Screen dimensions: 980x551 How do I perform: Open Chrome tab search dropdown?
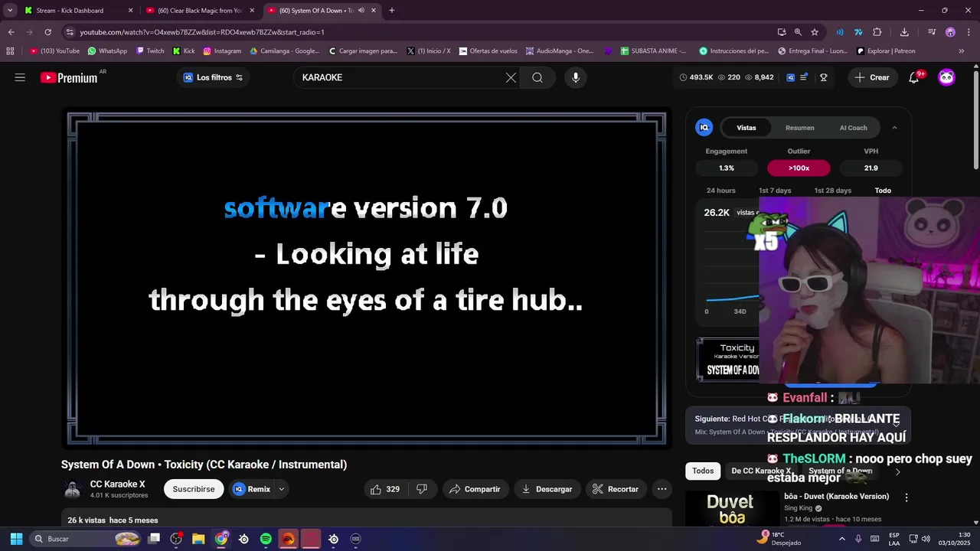10,10
